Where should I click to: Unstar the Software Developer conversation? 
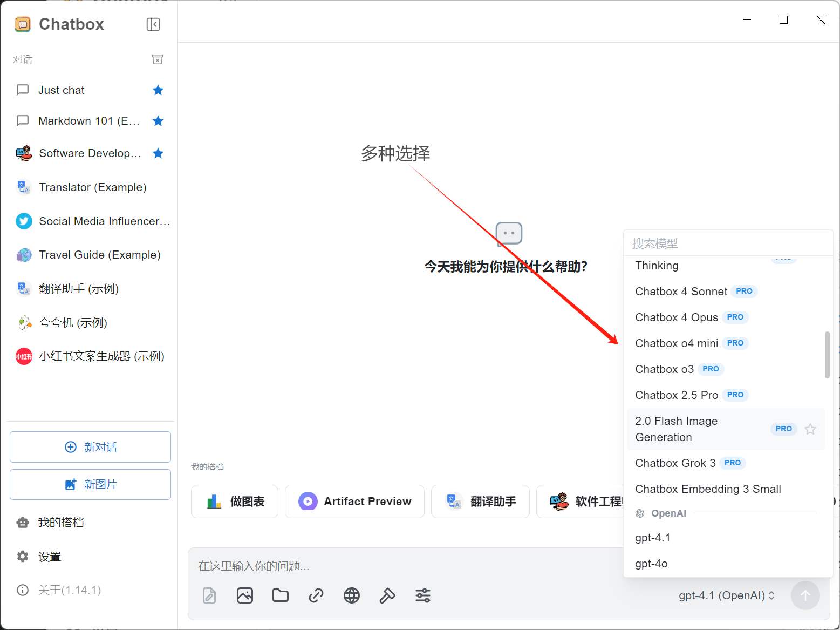[x=158, y=153]
